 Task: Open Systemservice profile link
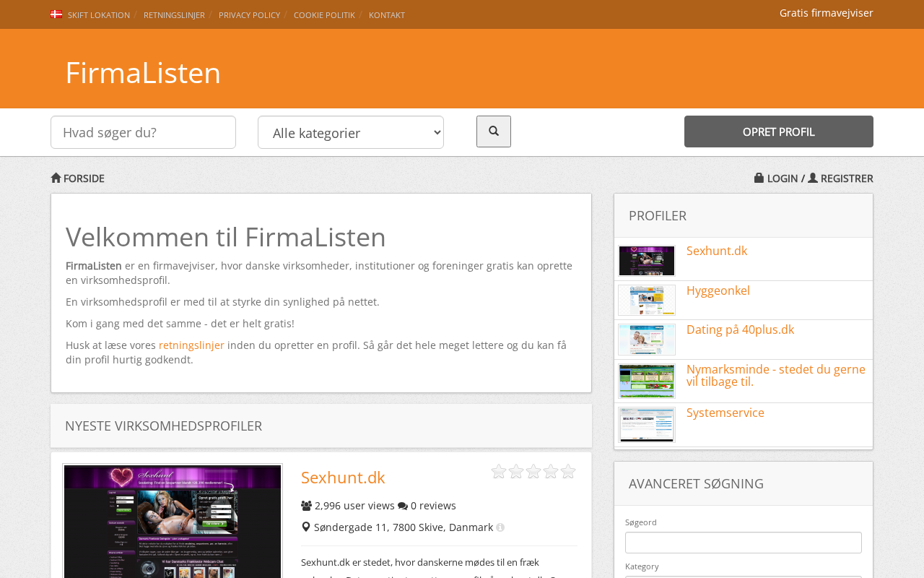[725, 413]
